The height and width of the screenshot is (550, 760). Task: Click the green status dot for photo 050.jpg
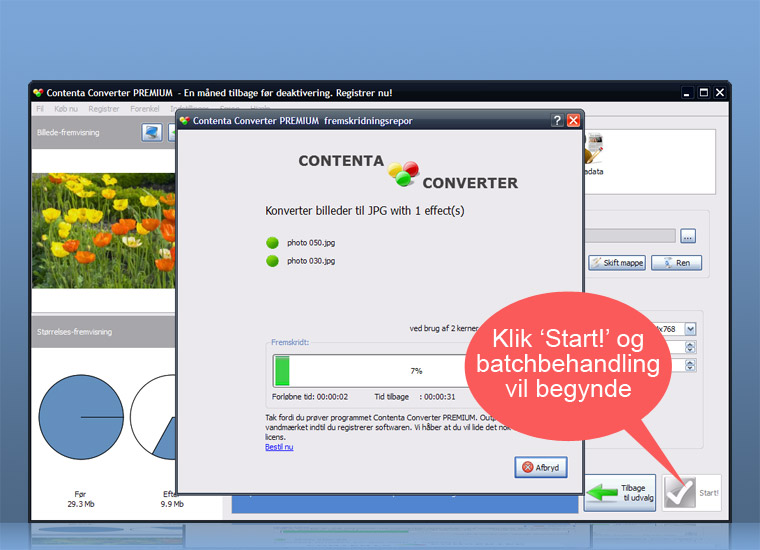(272, 243)
